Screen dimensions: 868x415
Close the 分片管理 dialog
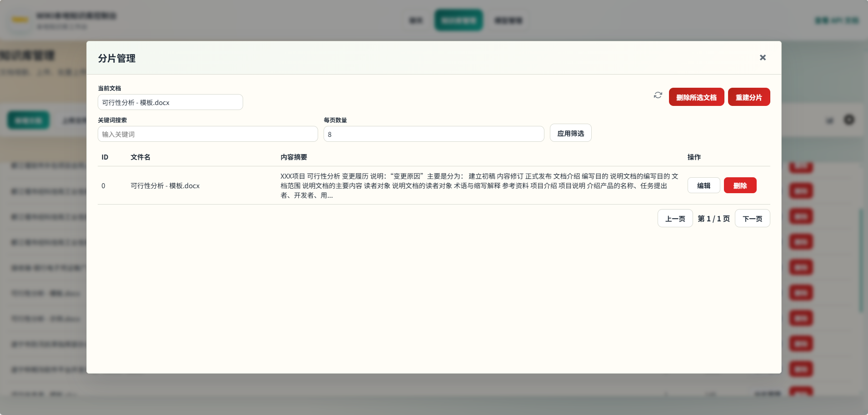click(762, 58)
